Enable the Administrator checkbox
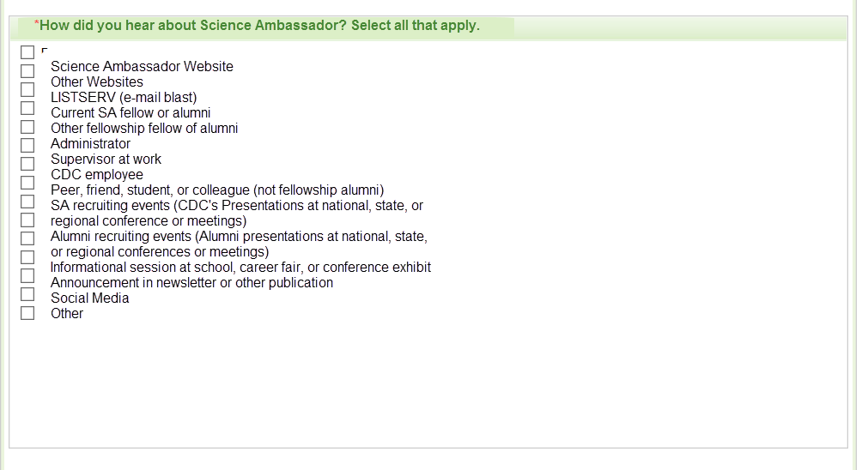This screenshot has width=868, height=470. pos(27,145)
